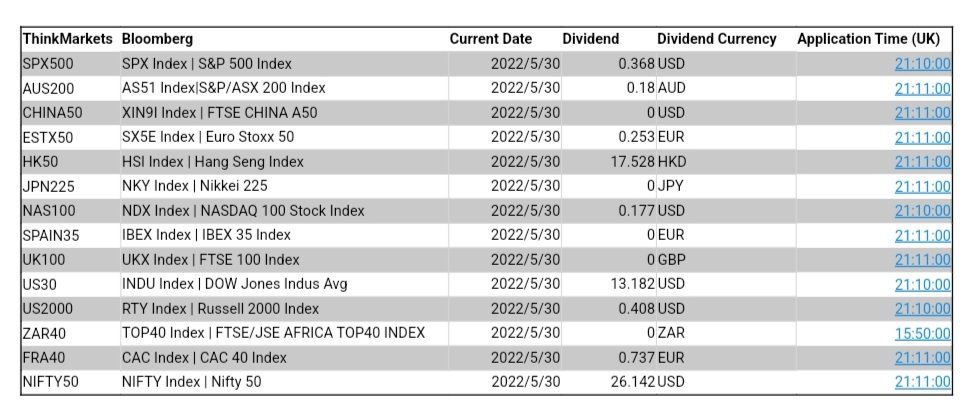961x410 pixels.
Task: Click the ZAR40 15:50:00 time link
Action: click(922, 333)
